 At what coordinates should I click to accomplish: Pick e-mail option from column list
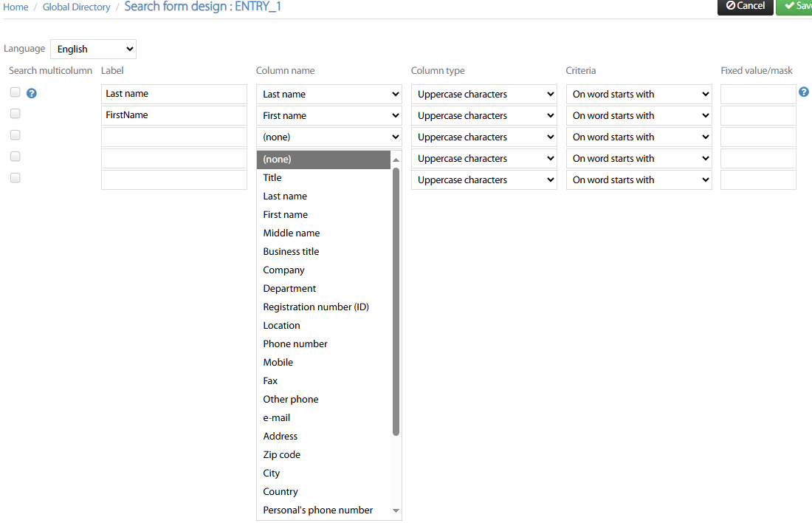point(277,418)
